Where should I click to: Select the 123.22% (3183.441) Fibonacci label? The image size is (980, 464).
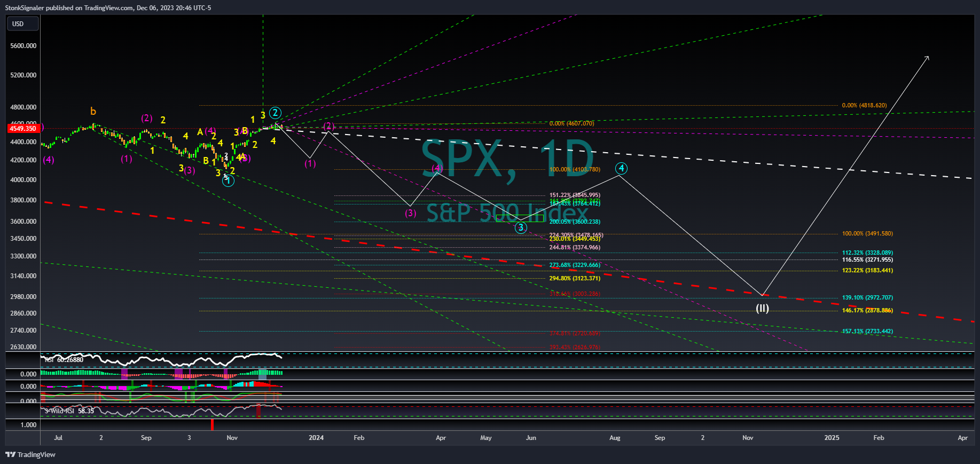[867, 271]
